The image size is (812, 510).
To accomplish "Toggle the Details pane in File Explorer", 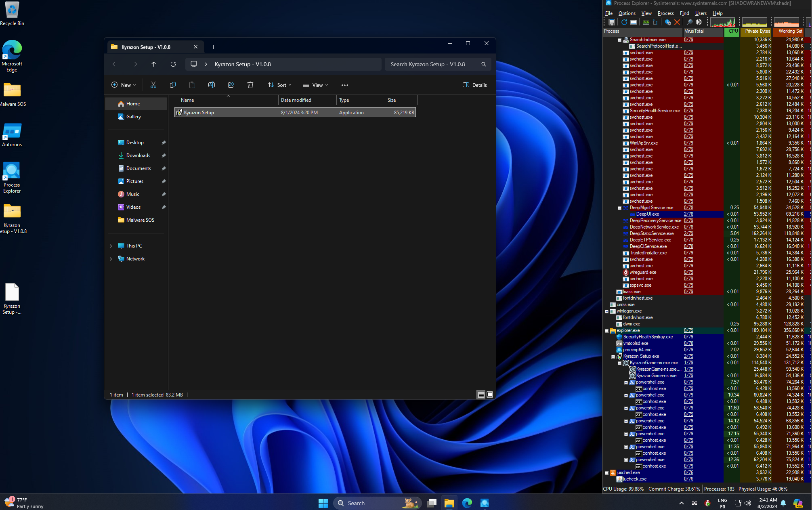I will (x=475, y=85).
